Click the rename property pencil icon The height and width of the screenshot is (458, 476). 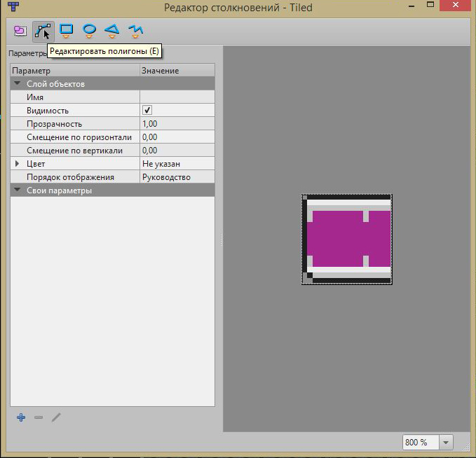point(56,417)
